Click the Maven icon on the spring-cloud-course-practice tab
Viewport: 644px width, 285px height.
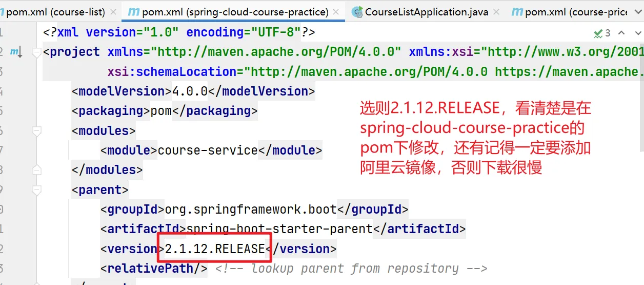pyautogui.click(x=134, y=12)
